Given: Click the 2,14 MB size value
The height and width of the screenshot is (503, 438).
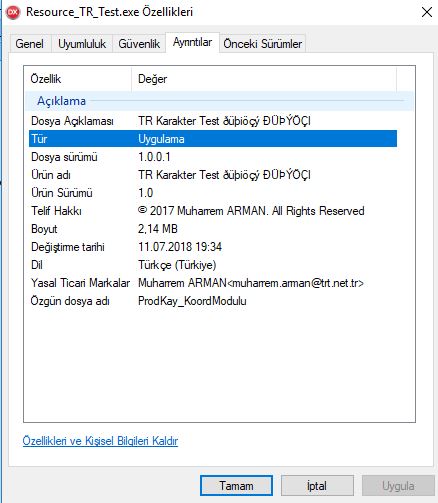Looking at the screenshot, I should coord(158,229).
